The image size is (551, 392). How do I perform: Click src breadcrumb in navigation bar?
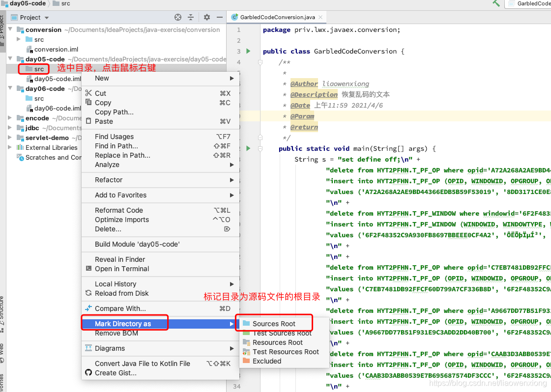[x=61, y=3]
